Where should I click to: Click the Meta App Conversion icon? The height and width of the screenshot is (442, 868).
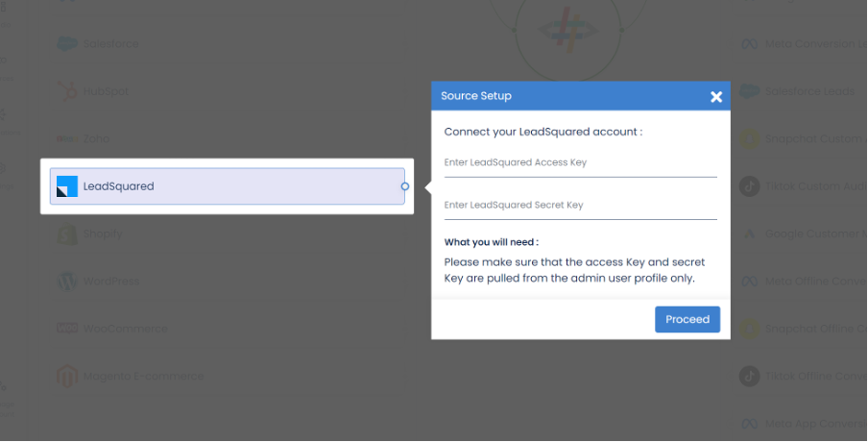coord(749,424)
